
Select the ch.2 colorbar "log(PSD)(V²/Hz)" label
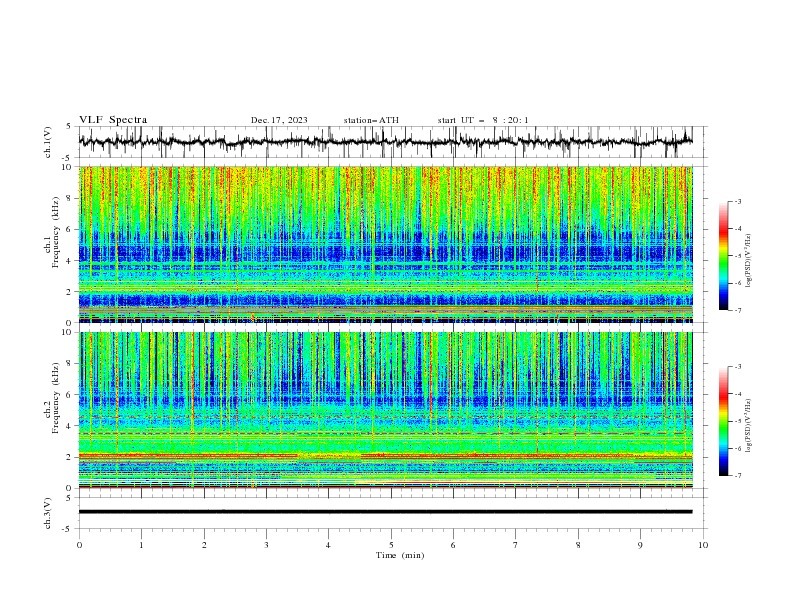(x=748, y=426)
